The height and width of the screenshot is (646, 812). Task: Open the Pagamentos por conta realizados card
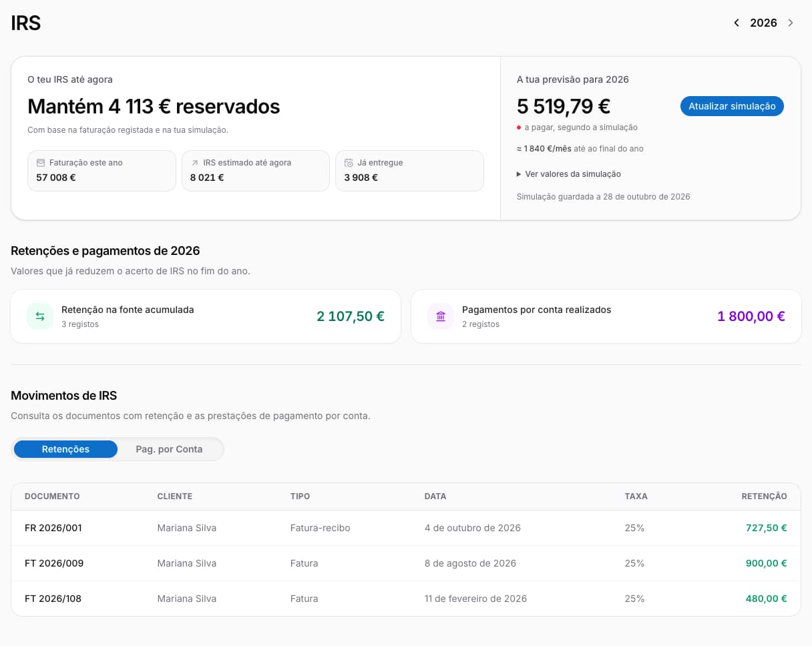pos(606,316)
